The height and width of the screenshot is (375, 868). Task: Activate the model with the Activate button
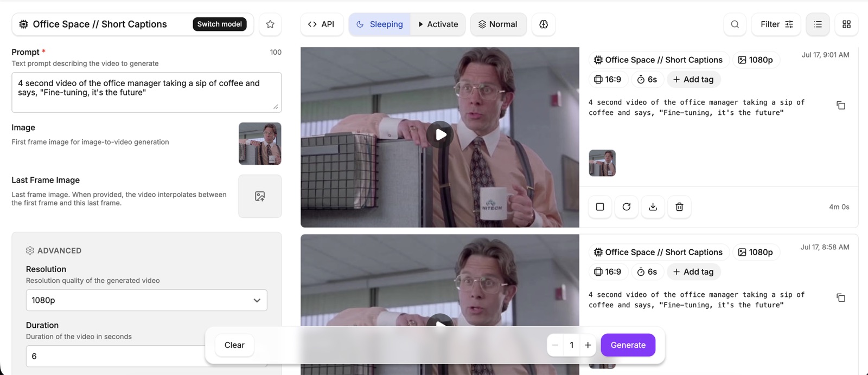point(438,24)
